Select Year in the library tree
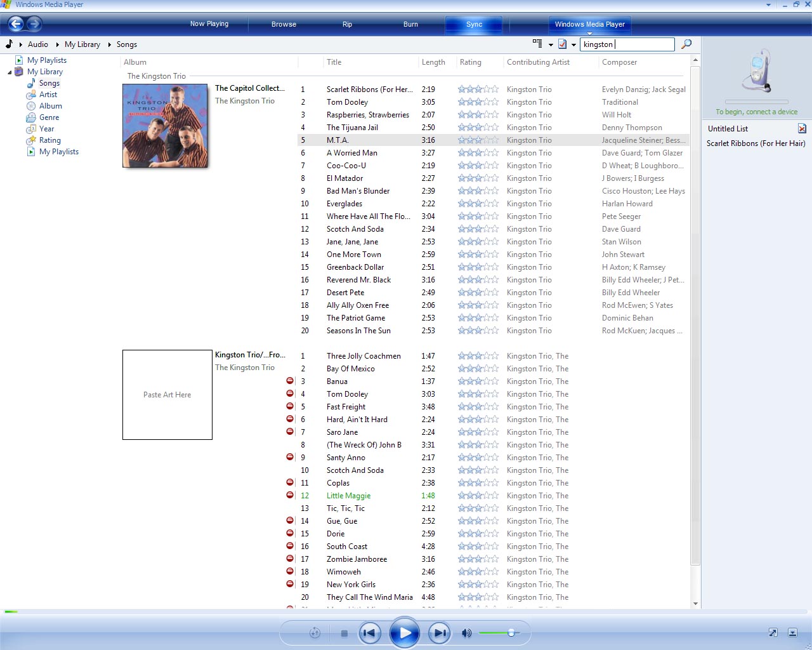 (47, 129)
